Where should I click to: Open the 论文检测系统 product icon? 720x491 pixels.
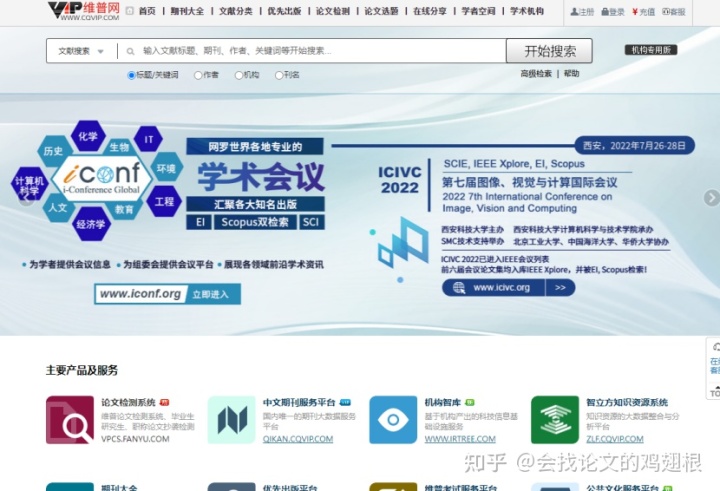70,420
